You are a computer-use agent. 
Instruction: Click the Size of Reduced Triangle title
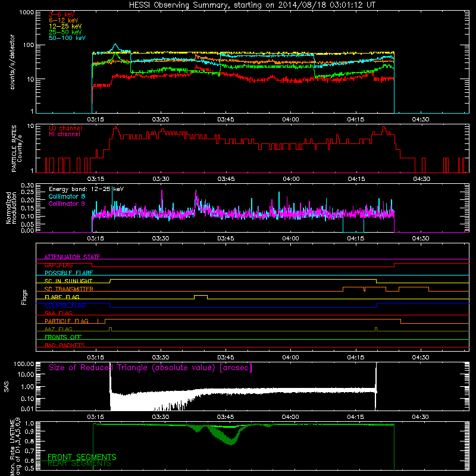[x=151, y=368]
